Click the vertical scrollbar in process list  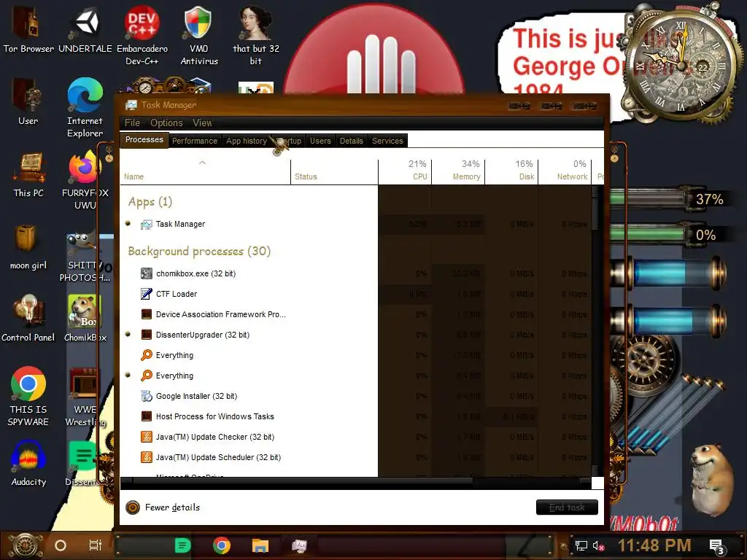point(595,331)
